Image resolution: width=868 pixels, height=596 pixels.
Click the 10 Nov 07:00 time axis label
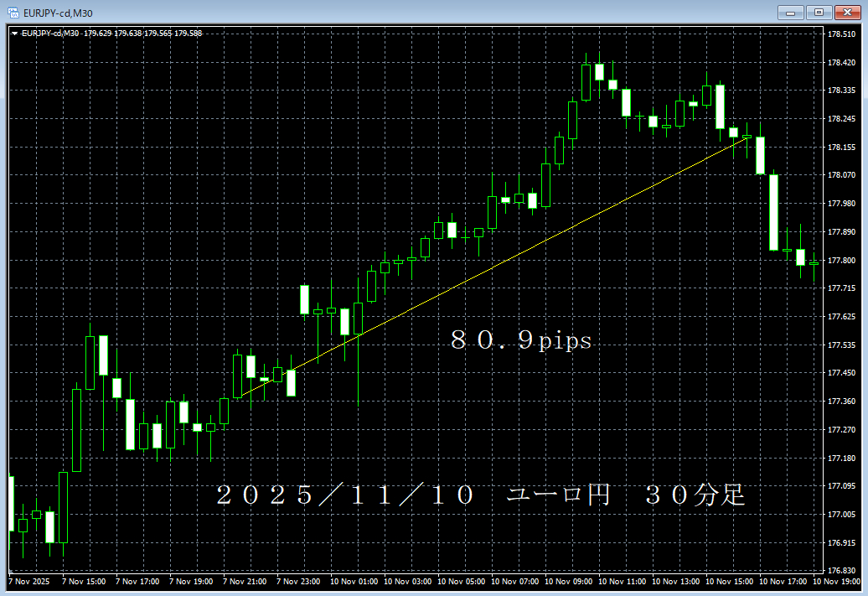515,582
